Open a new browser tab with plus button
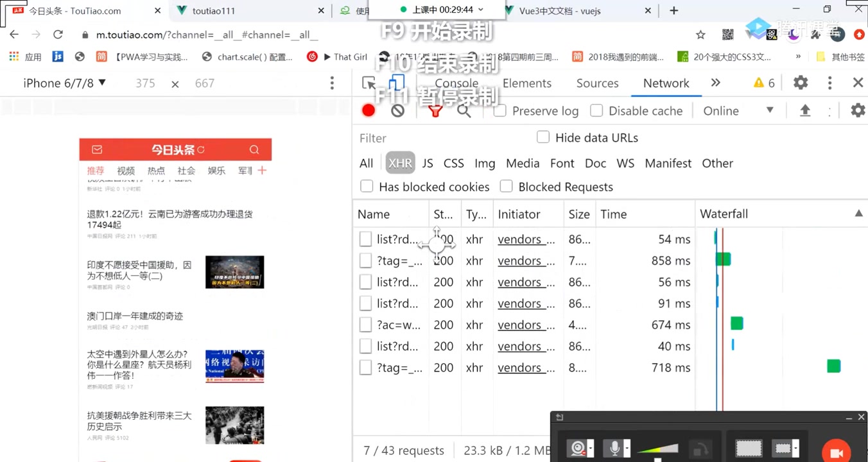The width and height of the screenshot is (868, 462). pos(673,10)
